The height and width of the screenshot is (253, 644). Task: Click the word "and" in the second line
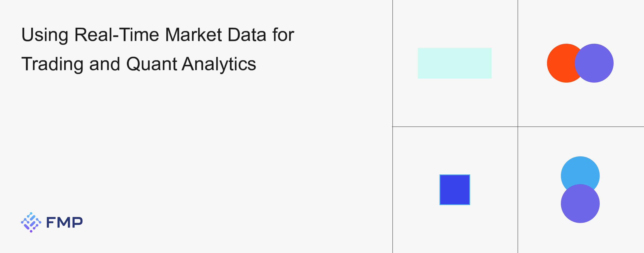[104, 64]
